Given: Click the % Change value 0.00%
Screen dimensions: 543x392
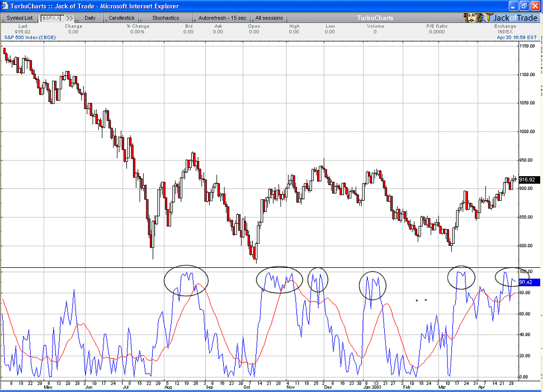Looking at the screenshot, I should tap(138, 32).
